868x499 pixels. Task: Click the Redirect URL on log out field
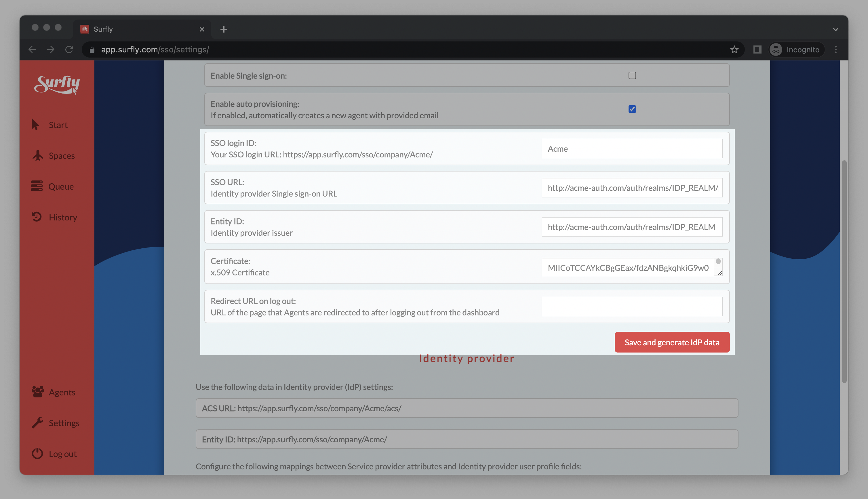click(x=631, y=306)
